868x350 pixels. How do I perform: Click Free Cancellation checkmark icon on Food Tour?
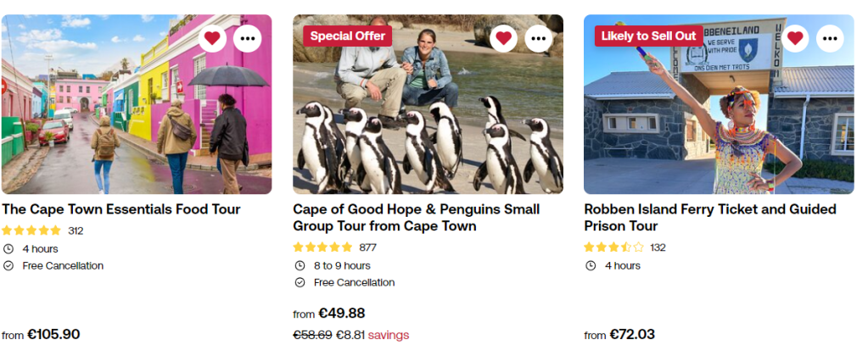coord(8,265)
